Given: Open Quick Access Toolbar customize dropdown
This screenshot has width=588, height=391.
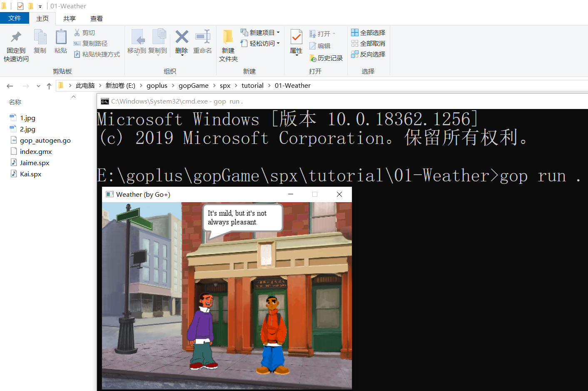Looking at the screenshot, I should (40, 6).
